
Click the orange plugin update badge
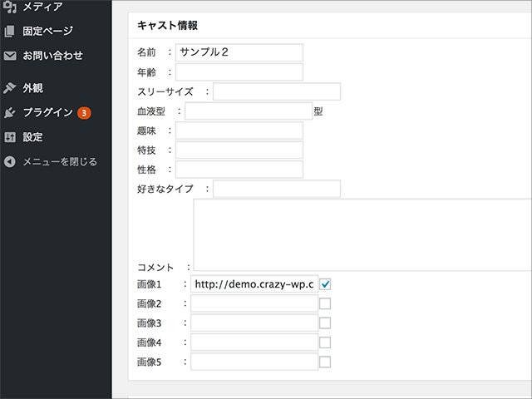click(x=84, y=113)
